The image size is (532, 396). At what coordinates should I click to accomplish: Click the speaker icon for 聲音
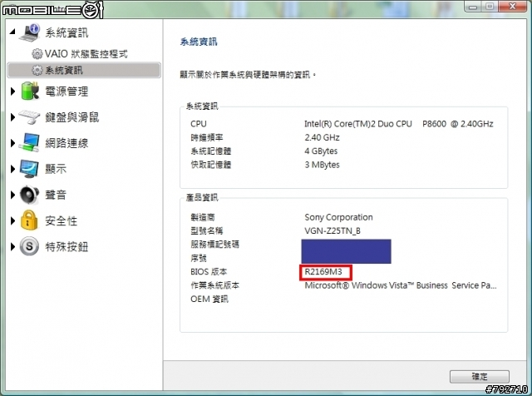tap(29, 195)
